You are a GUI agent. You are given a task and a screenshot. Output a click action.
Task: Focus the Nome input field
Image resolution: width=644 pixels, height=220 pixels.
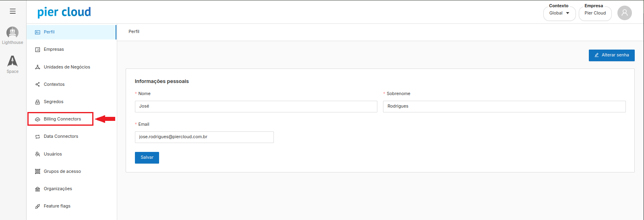pos(256,106)
